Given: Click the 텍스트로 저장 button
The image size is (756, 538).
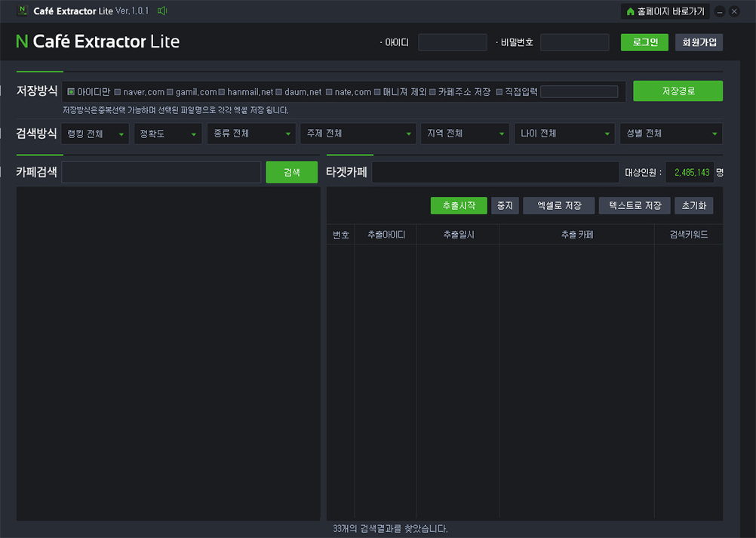Looking at the screenshot, I should pyautogui.click(x=635, y=205).
